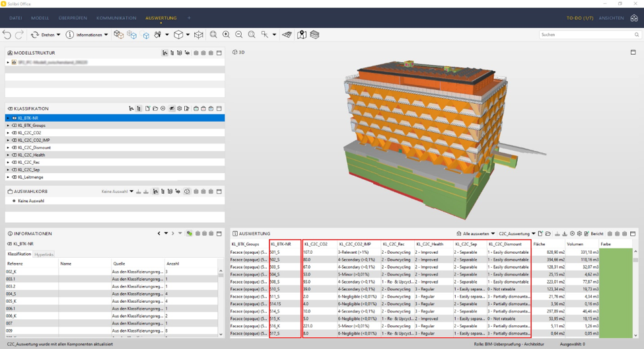
Task: Expand the KL_BTK_Groups tree node
Action: tap(8, 126)
